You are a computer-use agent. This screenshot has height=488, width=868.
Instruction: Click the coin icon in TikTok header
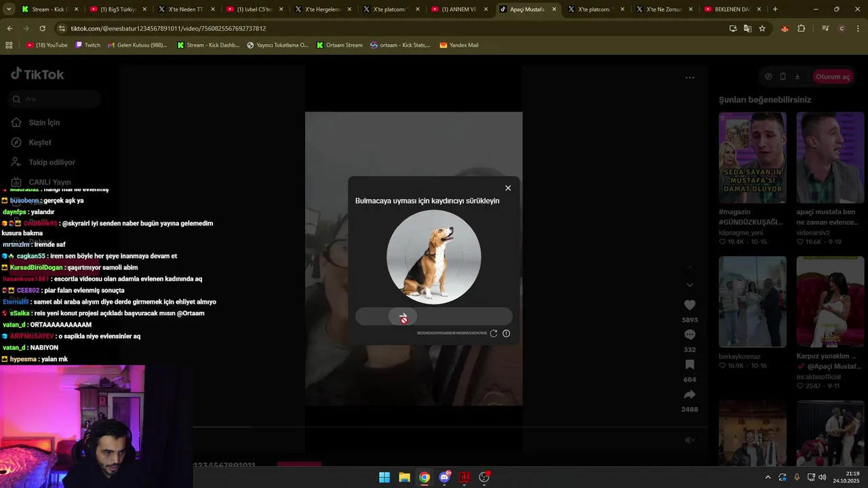[768, 77]
